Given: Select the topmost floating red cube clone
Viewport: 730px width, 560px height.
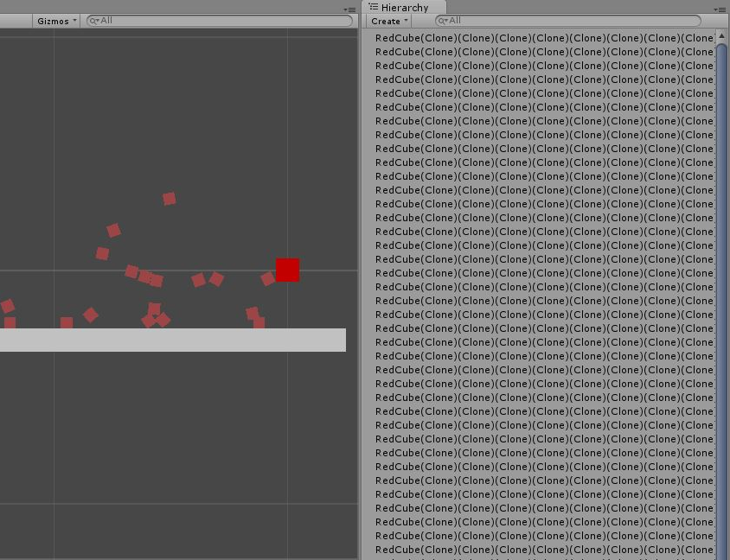Looking at the screenshot, I should [170, 199].
